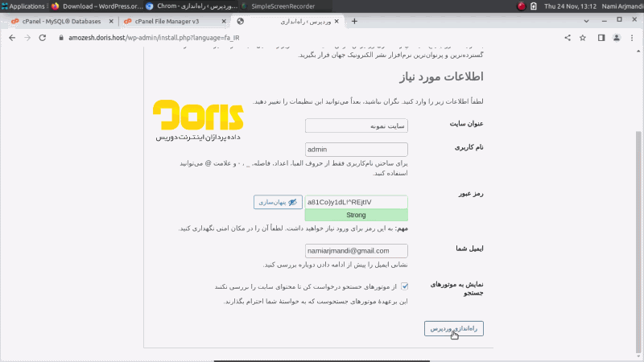Screen dimensions: 644x362
Task: Close the WordPress installation tab
Action: 336,22
